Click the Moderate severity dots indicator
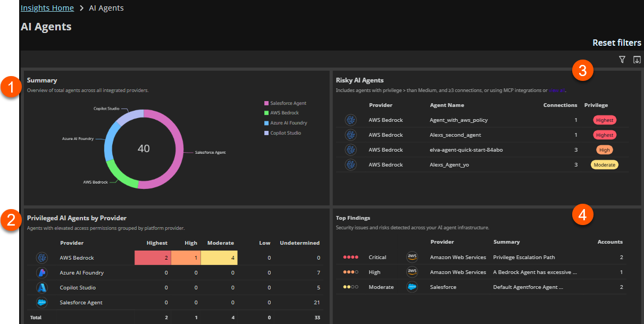The image size is (644, 324). click(x=351, y=287)
